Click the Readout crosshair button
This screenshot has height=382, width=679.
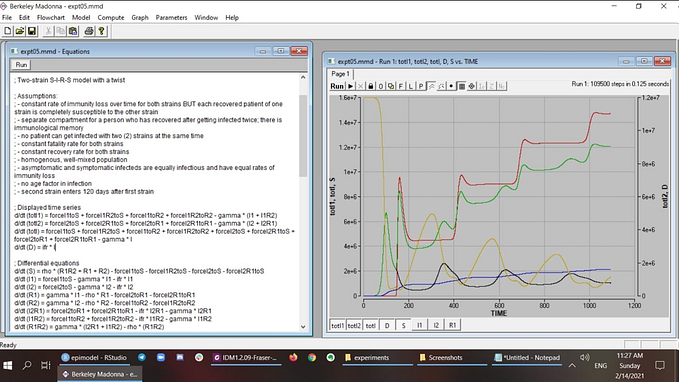coord(472,86)
